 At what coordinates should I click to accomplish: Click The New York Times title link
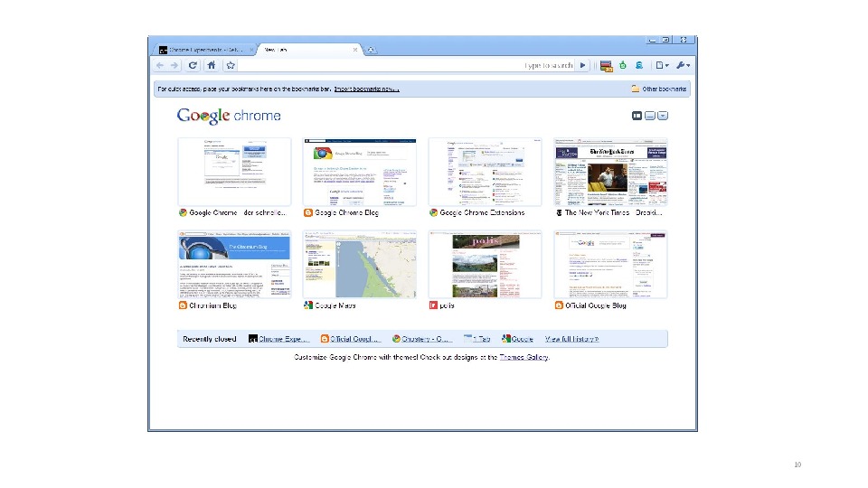pos(613,213)
